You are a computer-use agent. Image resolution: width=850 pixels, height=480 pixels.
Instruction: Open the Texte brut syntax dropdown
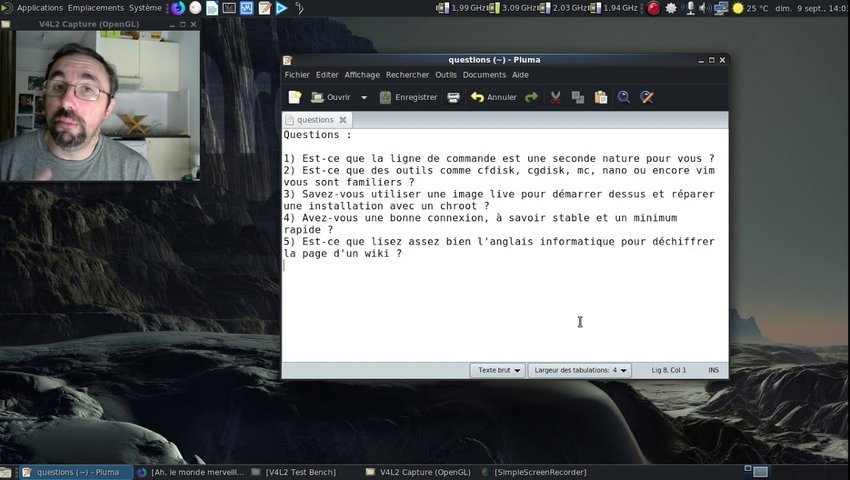tap(497, 370)
